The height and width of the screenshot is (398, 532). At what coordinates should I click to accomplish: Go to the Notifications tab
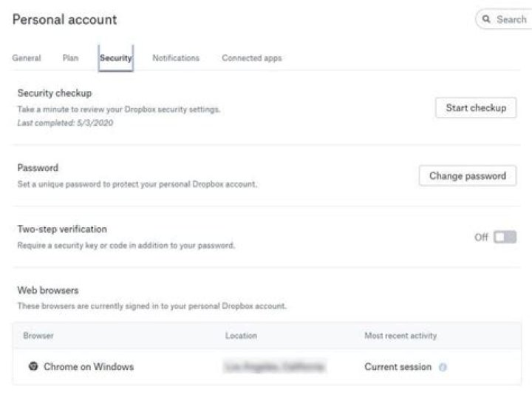pos(176,58)
